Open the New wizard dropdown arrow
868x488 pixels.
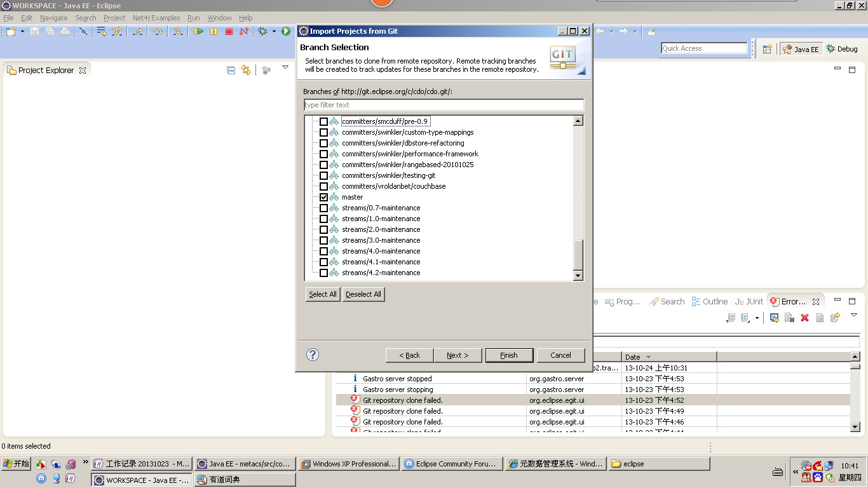click(x=22, y=31)
